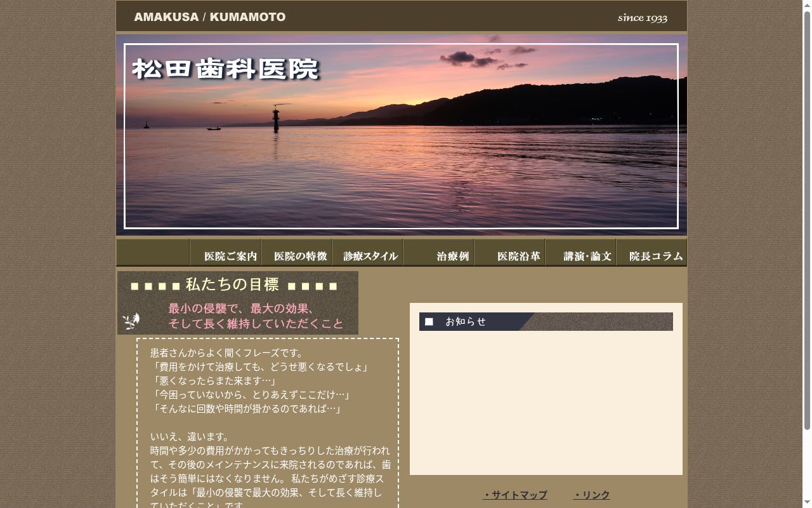Click the quote 「そんなに回数や時間が掛かるのであれば…」
Viewport: 812px width, 508px height.
pyautogui.click(x=248, y=409)
